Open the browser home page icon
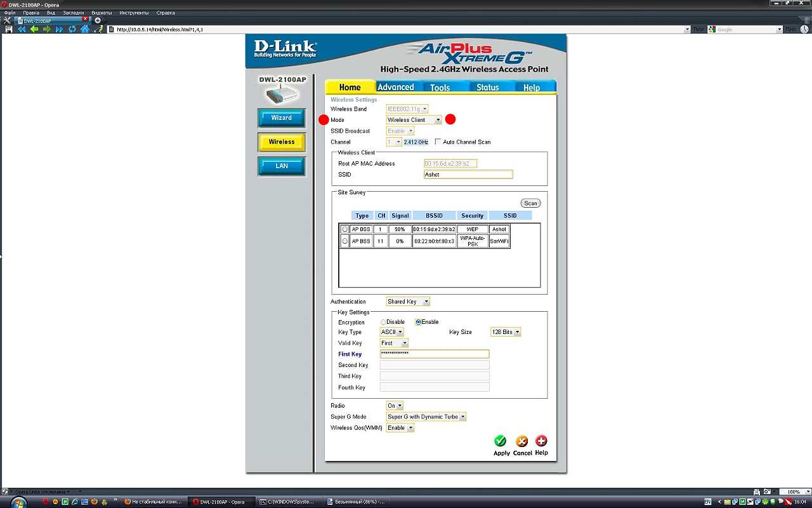 pyautogui.click(x=85, y=29)
